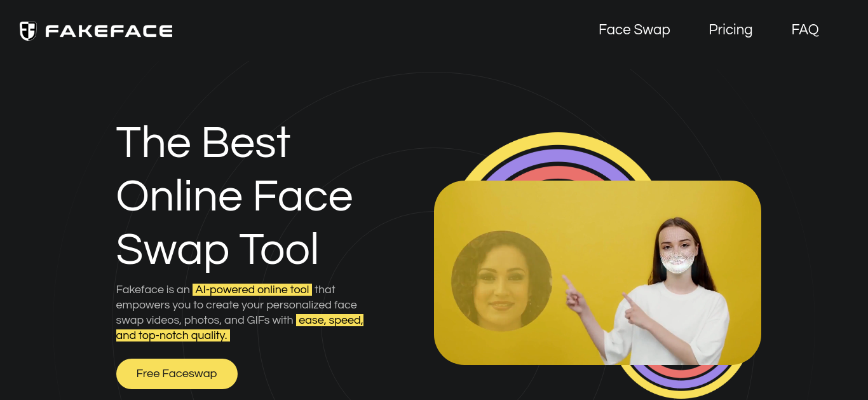Click the highlighted "AI-powered online tool" text
The image size is (868, 400).
[x=252, y=289]
